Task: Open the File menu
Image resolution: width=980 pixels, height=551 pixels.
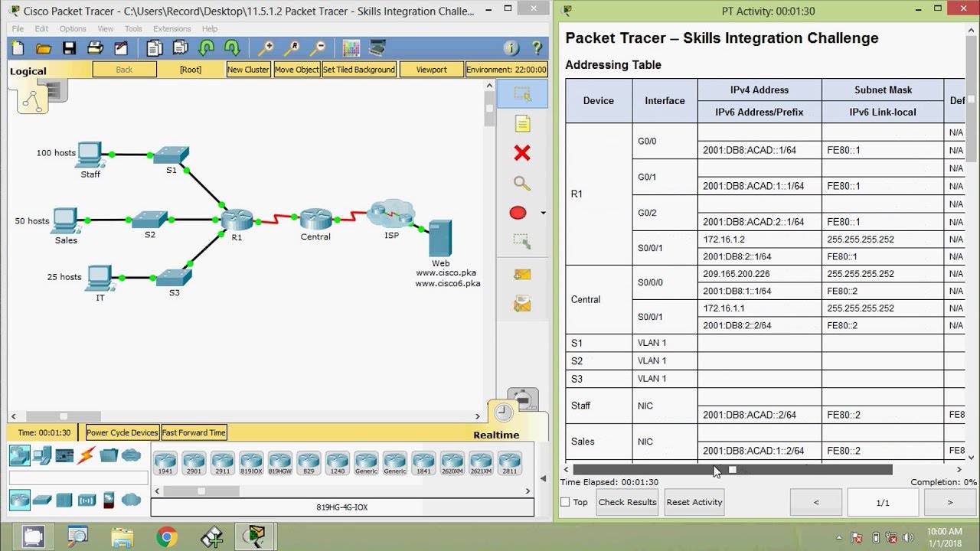Action: coord(18,29)
